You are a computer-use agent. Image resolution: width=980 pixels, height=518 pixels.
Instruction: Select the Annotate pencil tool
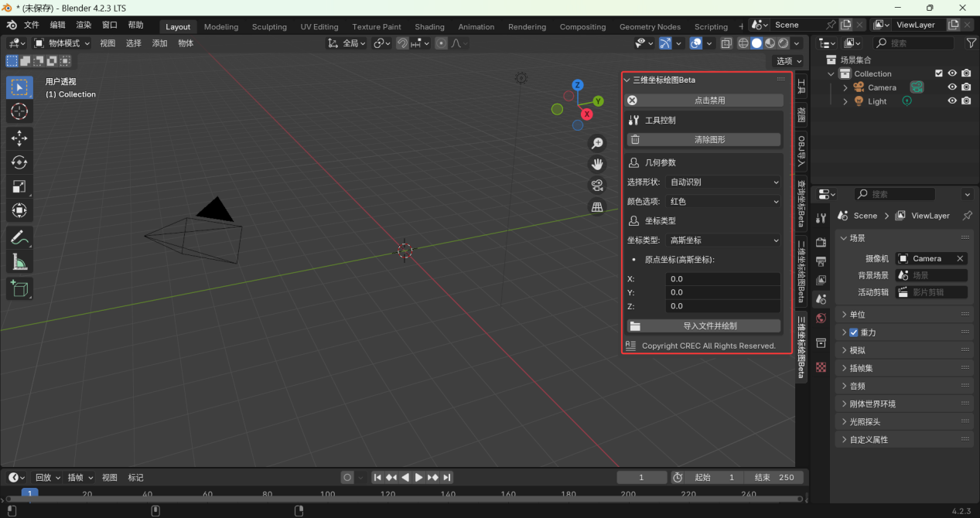coord(19,238)
